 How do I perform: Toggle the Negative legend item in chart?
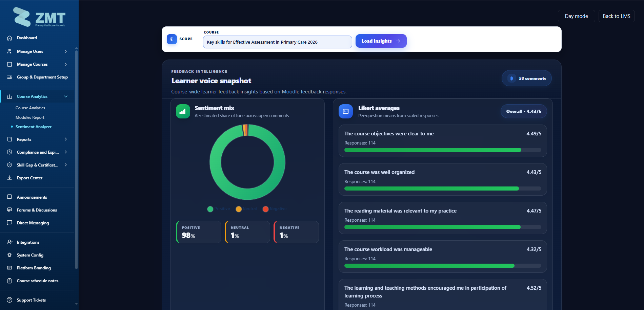tap(275, 209)
